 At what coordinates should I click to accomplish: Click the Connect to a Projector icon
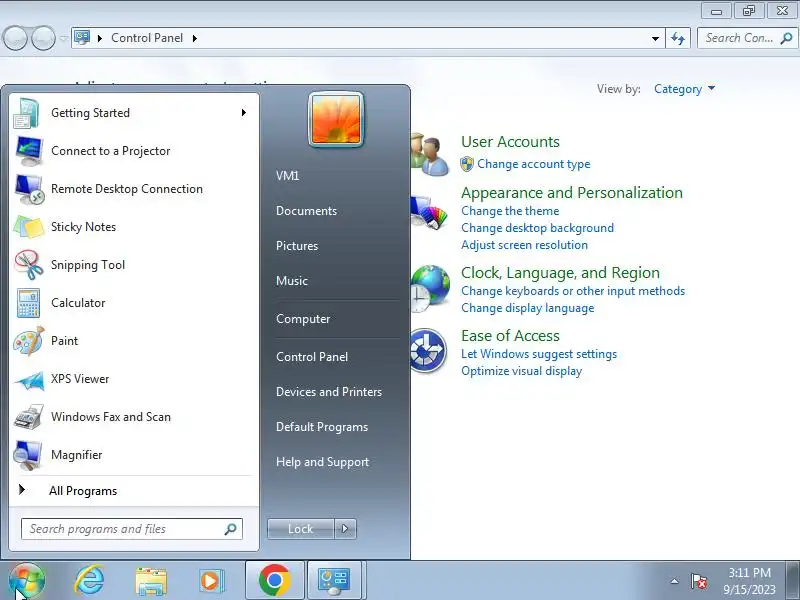click(x=29, y=151)
